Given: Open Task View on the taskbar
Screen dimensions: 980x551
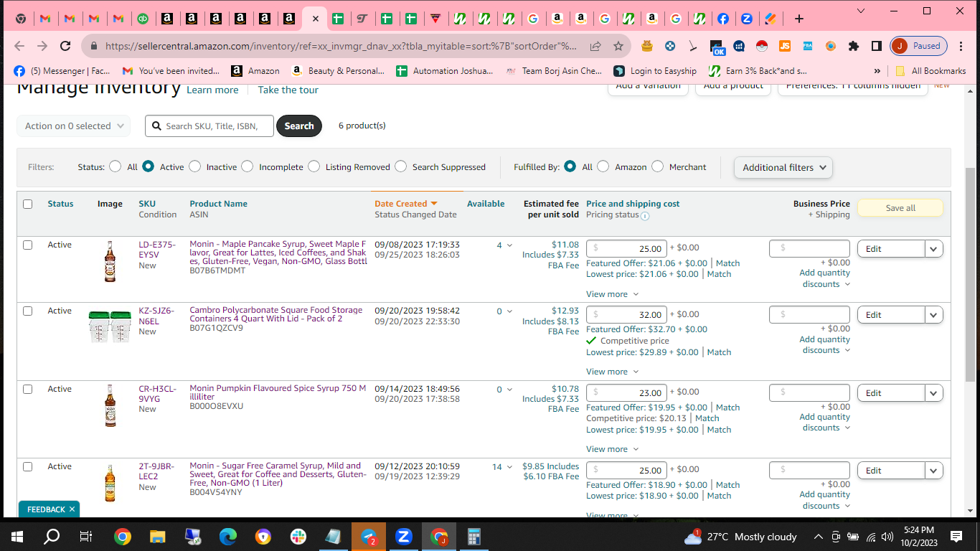Looking at the screenshot, I should [86, 537].
